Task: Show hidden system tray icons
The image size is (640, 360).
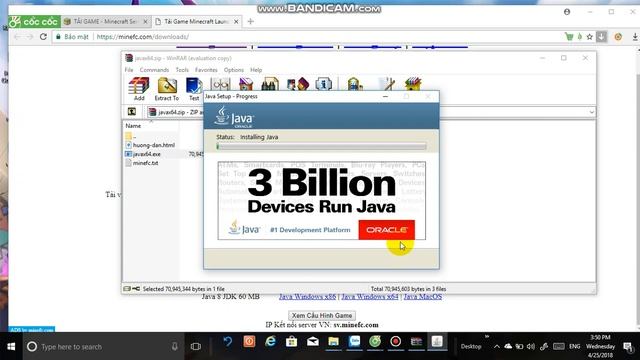Action: tap(497, 347)
